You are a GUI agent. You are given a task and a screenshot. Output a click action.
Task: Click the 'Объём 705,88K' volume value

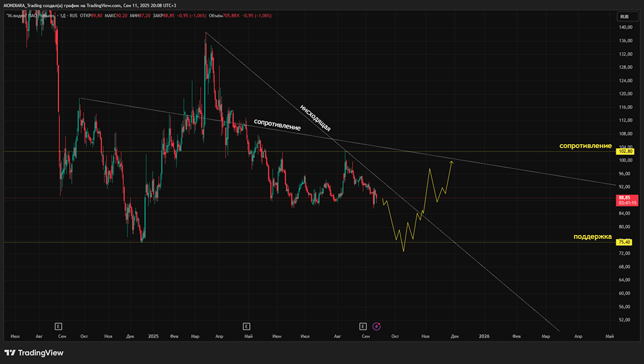pyautogui.click(x=224, y=15)
